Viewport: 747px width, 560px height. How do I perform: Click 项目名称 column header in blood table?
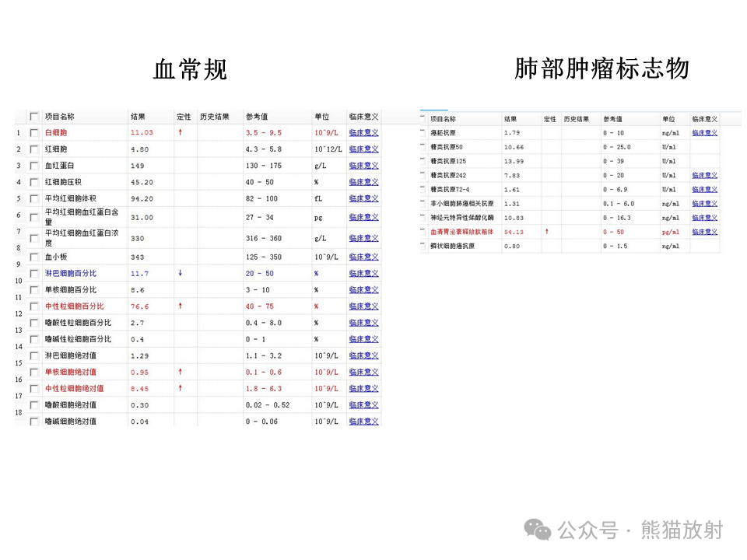[60, 117]
